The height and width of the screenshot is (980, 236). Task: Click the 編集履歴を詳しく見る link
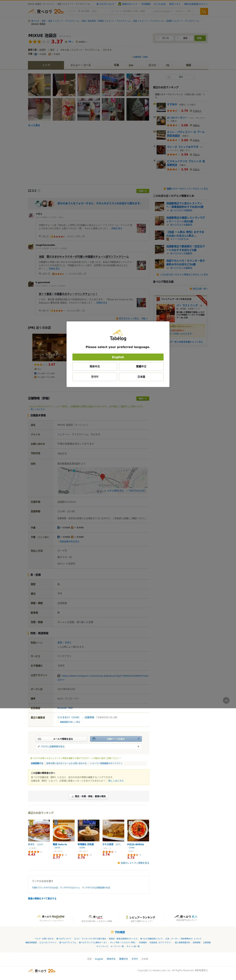pyautogui.click(x=70, y=722)
